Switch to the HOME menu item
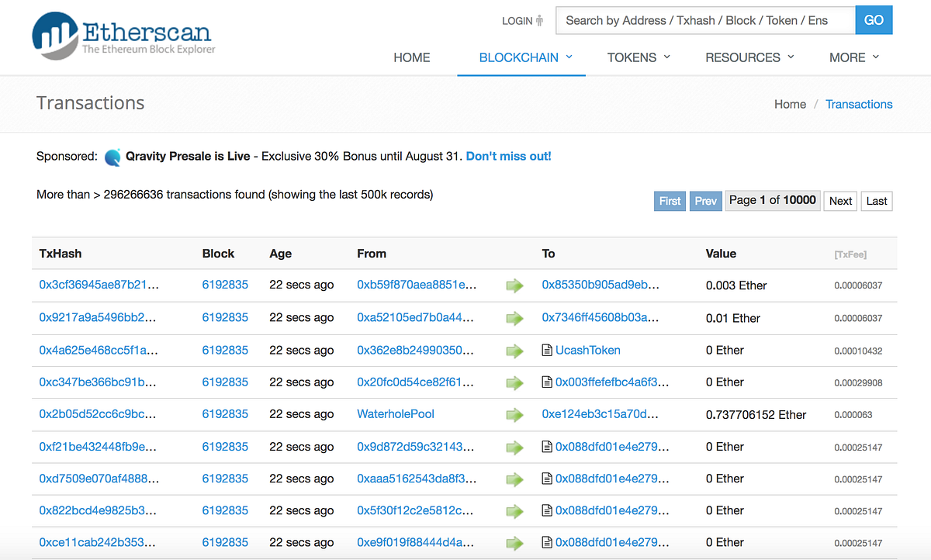Image resolution: width=931 pixels, height=560 pixels. pos(411,57)
